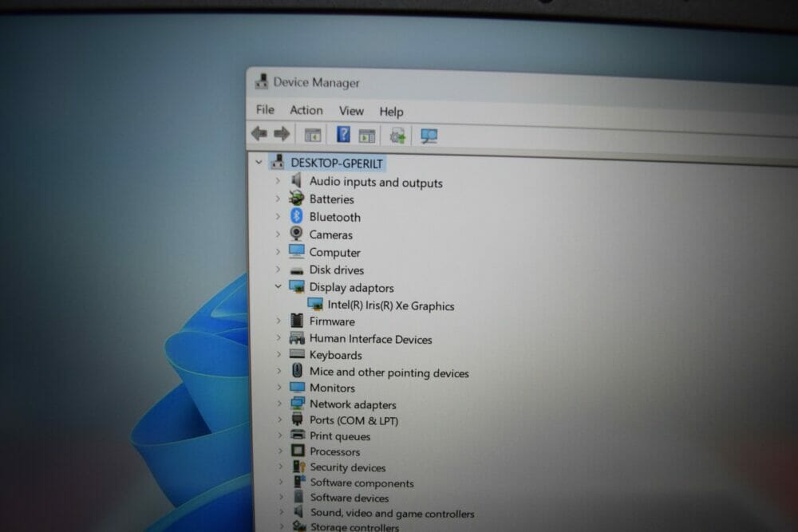Expand the Bluetooth chevron

(278, 216)
